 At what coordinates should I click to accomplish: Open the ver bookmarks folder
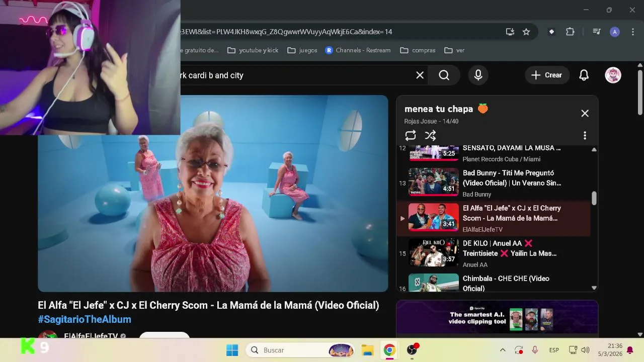point(454,50)
